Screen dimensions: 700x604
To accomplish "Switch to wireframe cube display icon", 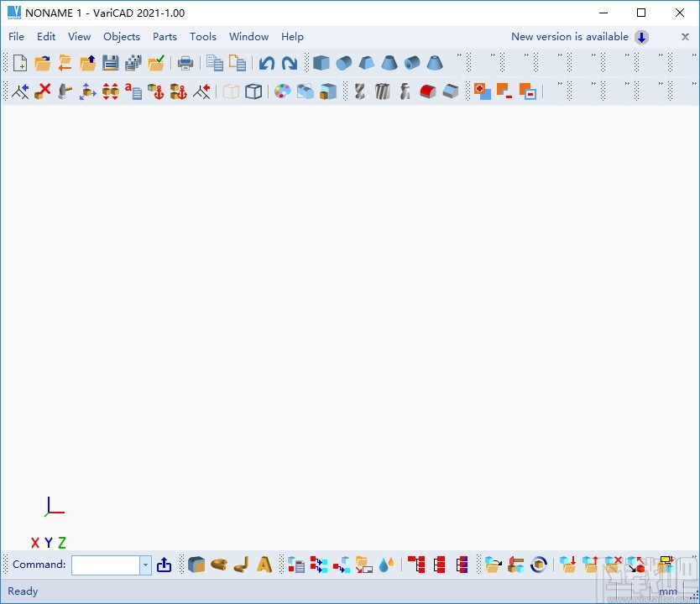I will [253, 91].
